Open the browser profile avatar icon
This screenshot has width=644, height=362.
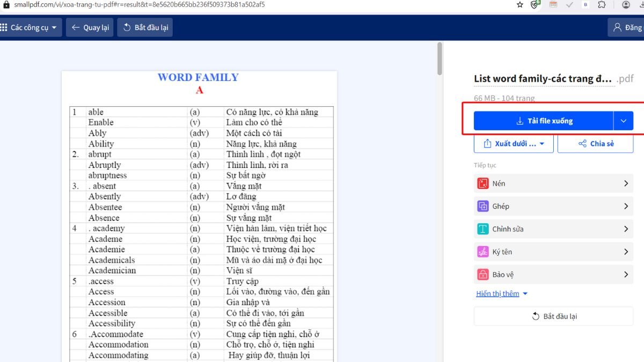tap(626, 5)
